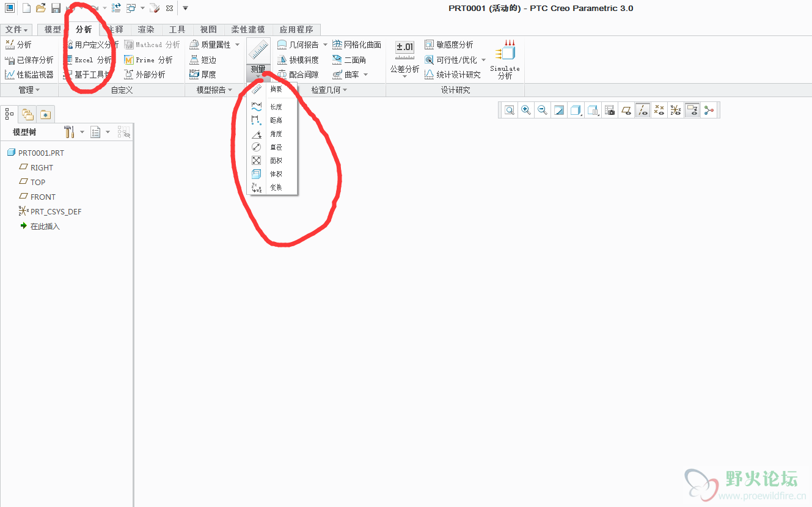
Task: Click the Zoom In icon in graphics toolbar
Action: tap(526, 110)
